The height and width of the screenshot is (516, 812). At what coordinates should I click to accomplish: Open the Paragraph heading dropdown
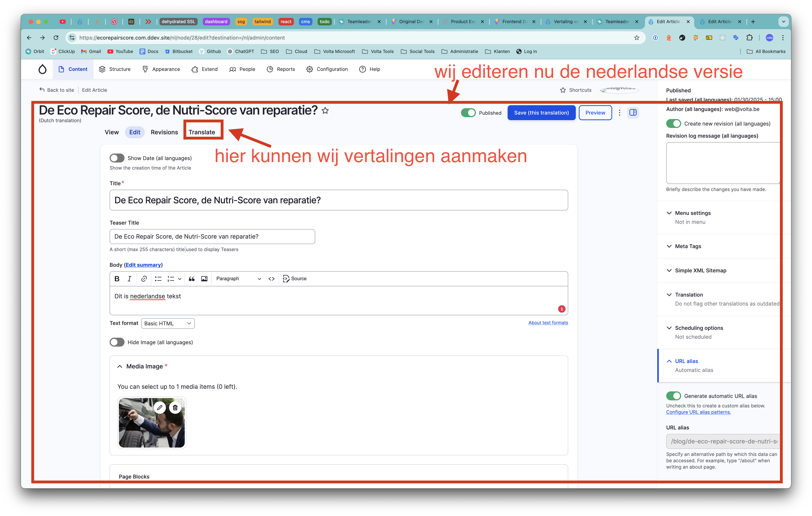pyautogui.click(x=238, y=278)
